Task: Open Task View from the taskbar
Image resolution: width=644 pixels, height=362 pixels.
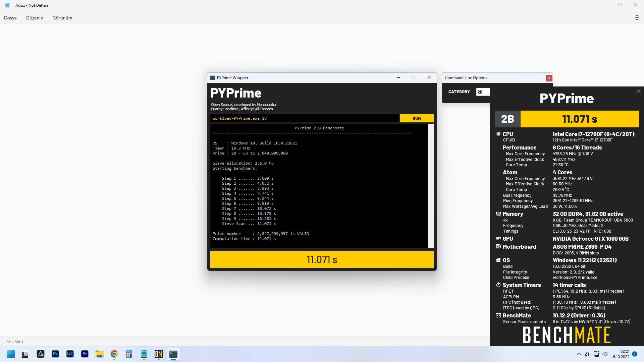Action: (x=25, y=354)
